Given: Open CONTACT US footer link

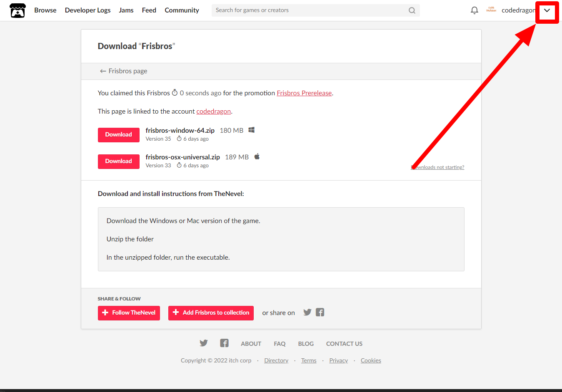Looking at the screenshot, I should 344,344.
